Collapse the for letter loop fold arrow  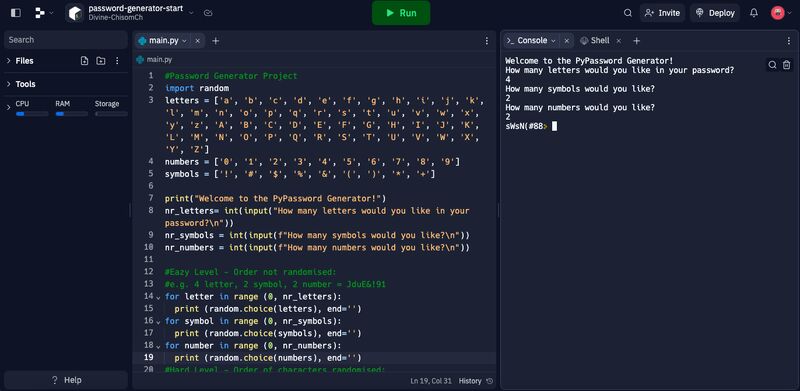pos(158,297)
